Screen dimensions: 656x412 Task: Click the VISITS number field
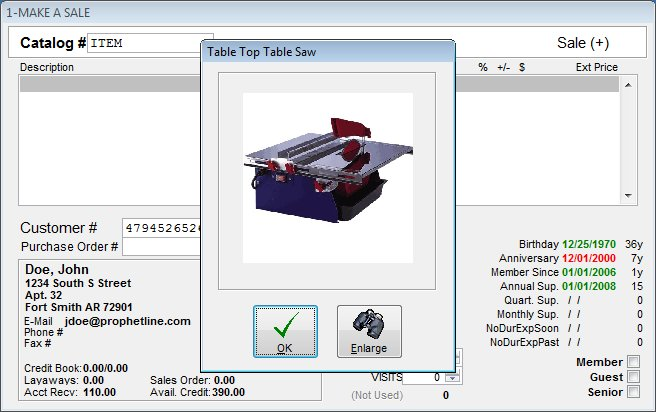[422, 377]
